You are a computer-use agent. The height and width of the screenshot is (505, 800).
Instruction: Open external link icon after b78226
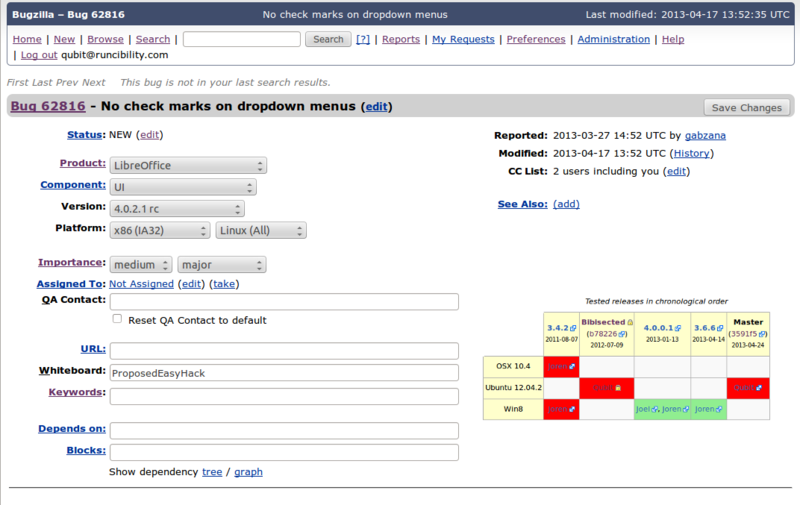pos(621,334)
